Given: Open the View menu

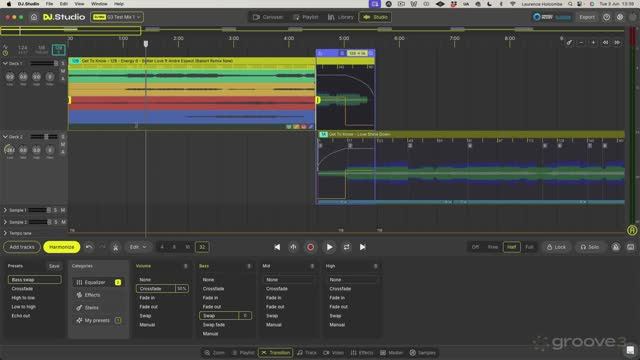Looking at the screenshot, I should coord(79,4).
